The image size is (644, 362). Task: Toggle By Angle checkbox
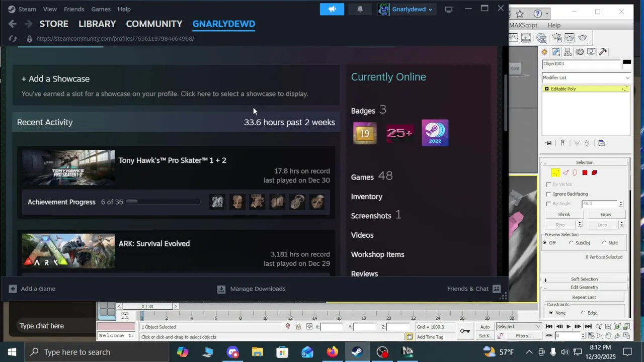548,204
